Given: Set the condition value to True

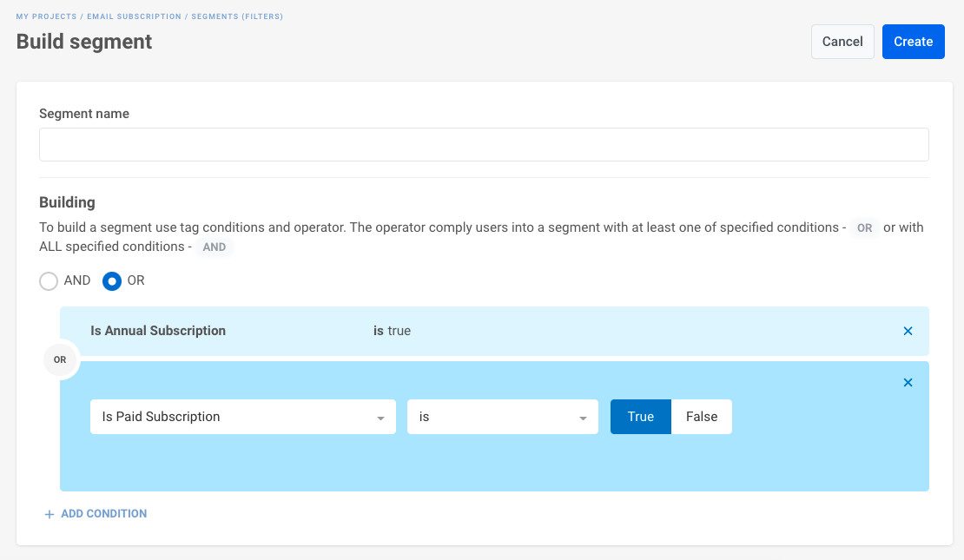Looking at the screenshot, I should (x=640, y=417).
